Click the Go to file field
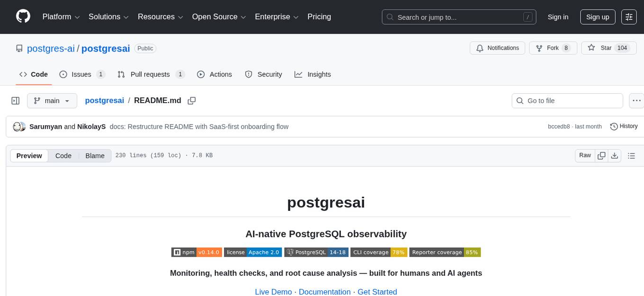Screen dimensions: 644x296 click(x=567, y=100)
